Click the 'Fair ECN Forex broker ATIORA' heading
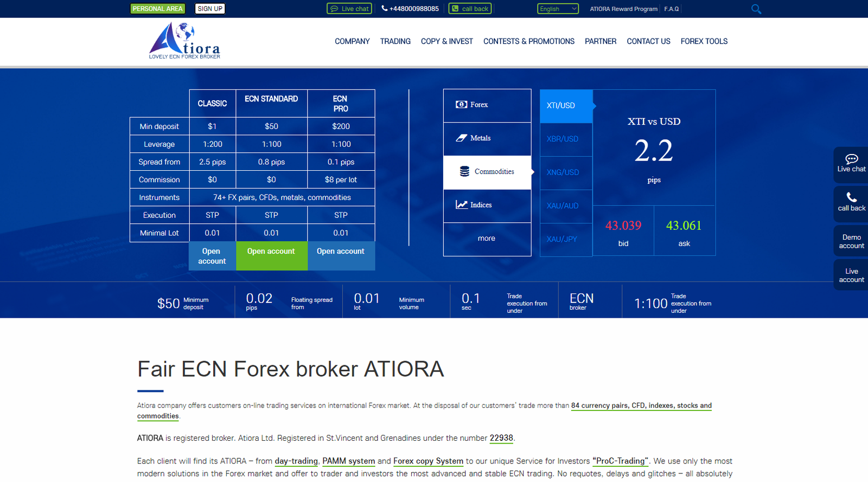The height and width of the screenshot is (482, 868). pos(291,369)
